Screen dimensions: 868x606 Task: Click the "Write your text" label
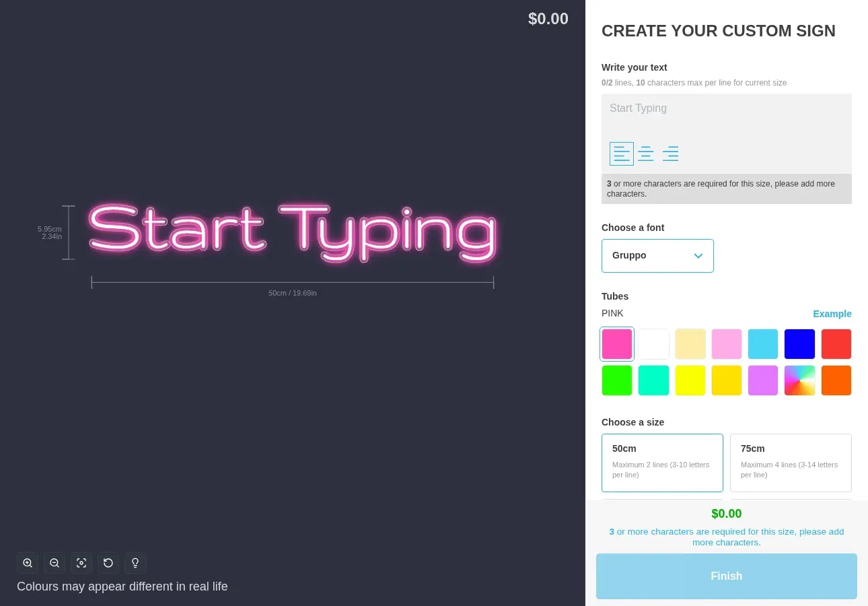tap(635, 67)
